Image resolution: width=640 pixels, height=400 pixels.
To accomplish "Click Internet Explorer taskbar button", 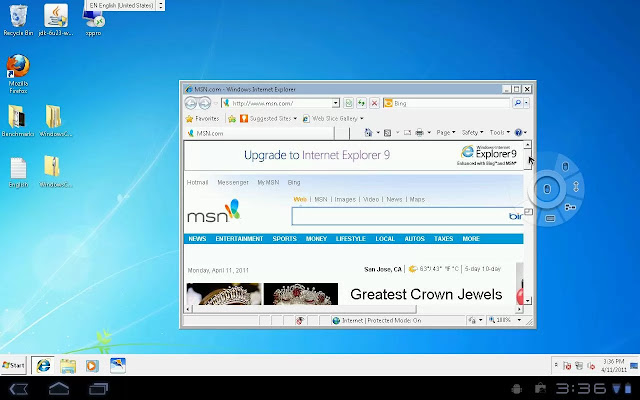I will tap(43, 365).
